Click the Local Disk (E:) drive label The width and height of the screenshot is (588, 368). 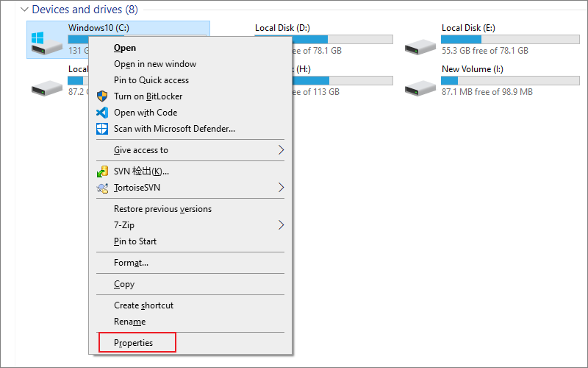click(468, 28)
